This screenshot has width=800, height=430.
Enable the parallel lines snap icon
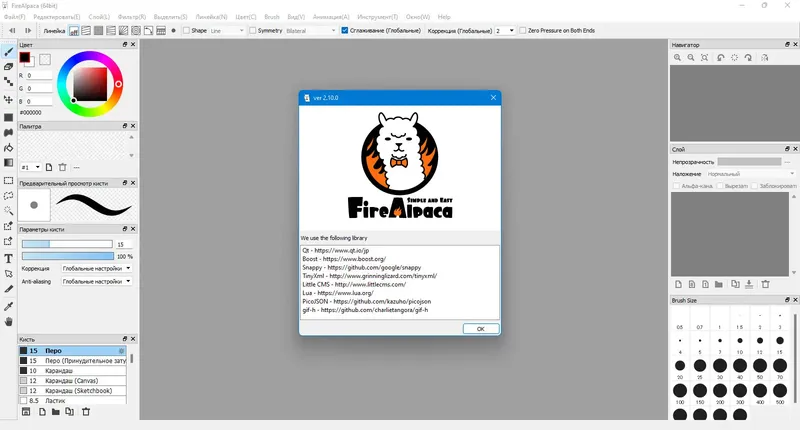coord(86,31)
